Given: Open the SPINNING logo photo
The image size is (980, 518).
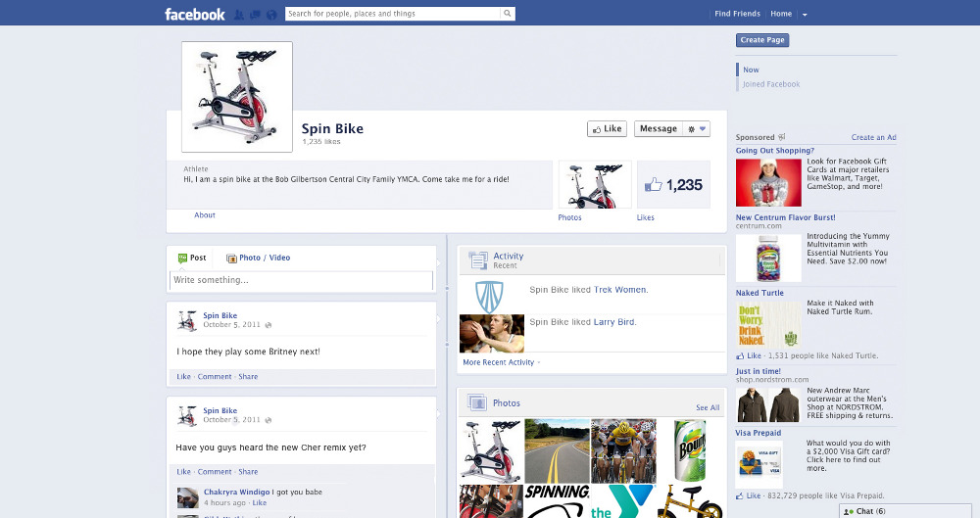Looking at the screenshot, I should (557, 501).
